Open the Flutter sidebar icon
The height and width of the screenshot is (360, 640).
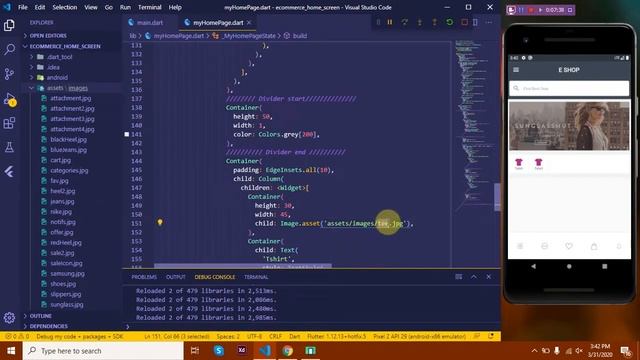[x=9, y=172]
